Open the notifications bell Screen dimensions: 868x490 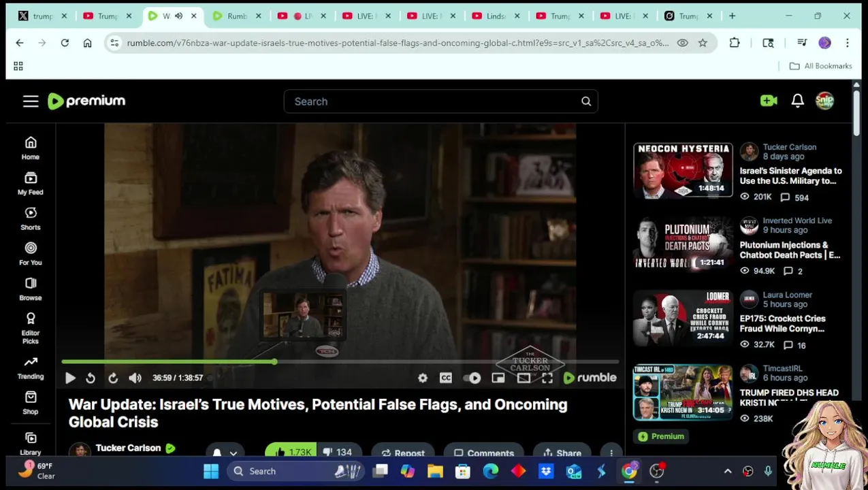pos(798,101)
